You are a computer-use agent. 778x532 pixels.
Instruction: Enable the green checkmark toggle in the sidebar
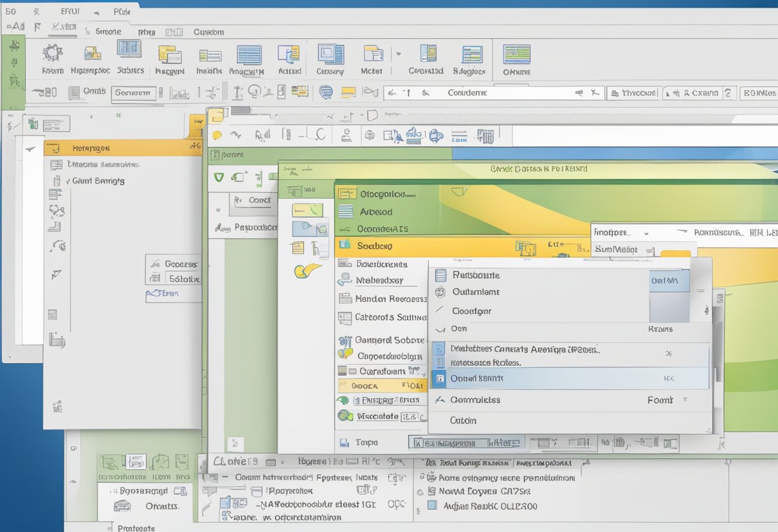pos(218,177)
